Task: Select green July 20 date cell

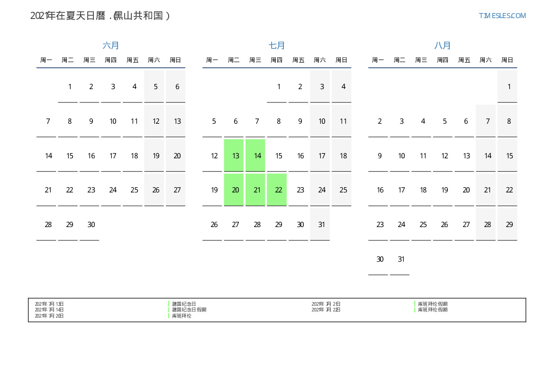Action: (x=236, y=190)
